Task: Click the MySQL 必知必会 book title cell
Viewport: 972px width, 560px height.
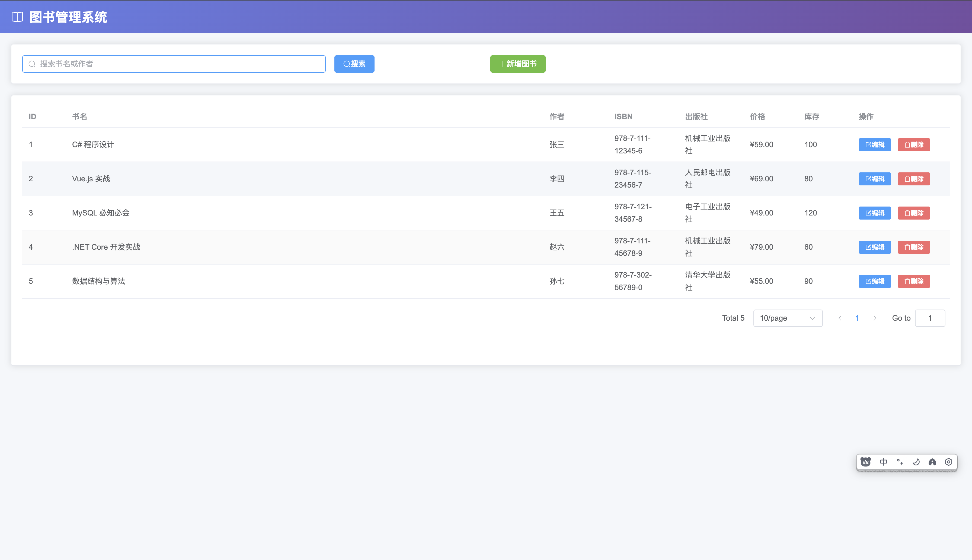Action: click(100, 213)
